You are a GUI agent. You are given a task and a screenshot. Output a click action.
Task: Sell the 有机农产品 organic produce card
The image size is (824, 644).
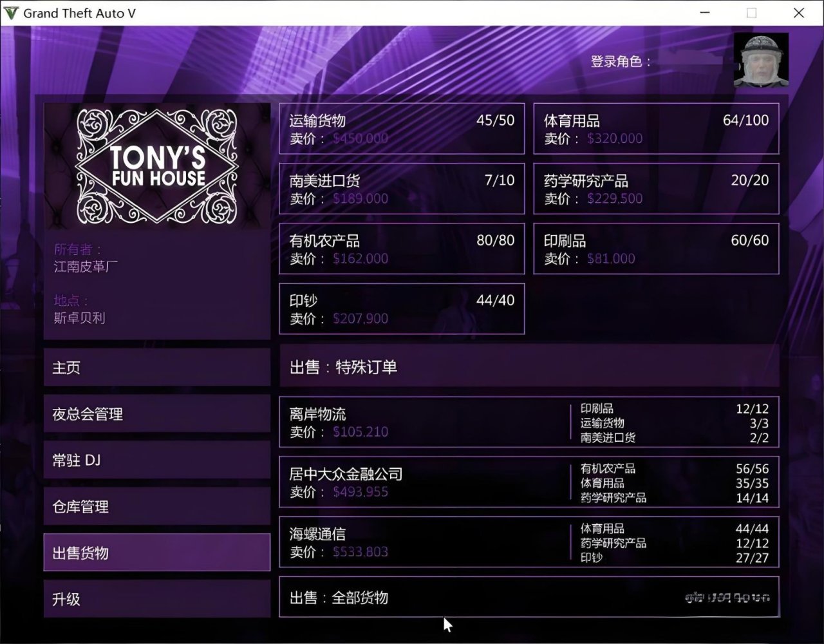402,249
